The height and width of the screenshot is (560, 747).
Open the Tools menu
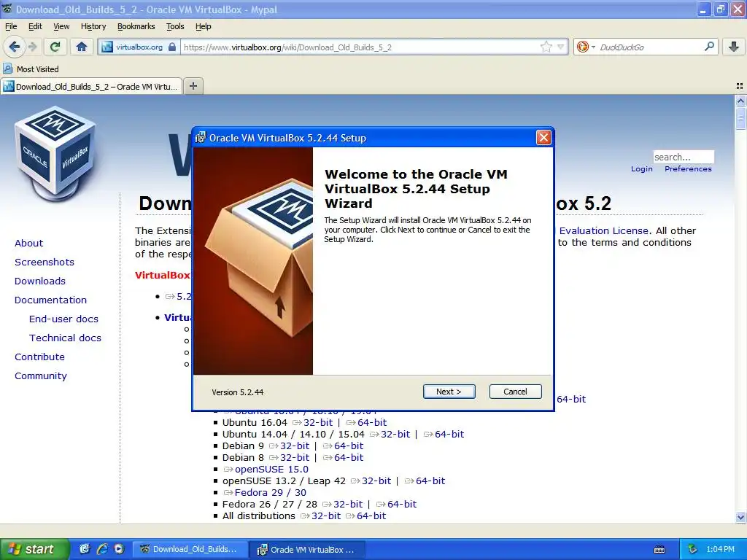pyautogui.click(x=175, y=26)
